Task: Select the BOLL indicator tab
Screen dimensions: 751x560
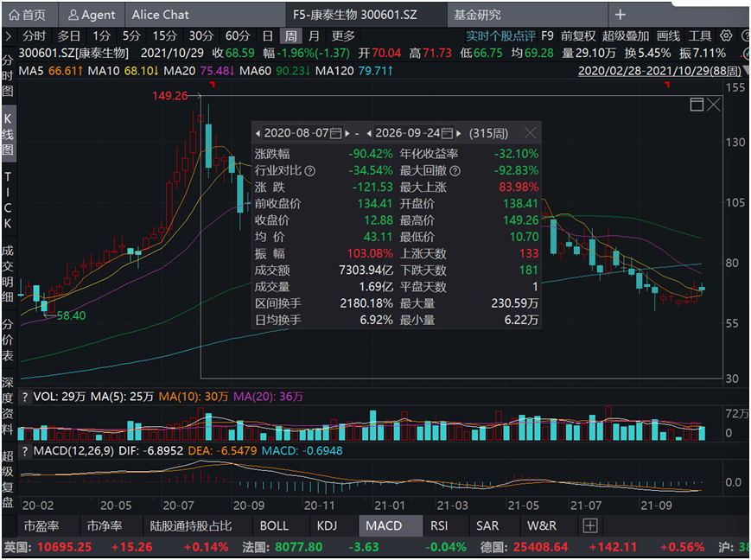Action: pos(274,525)
